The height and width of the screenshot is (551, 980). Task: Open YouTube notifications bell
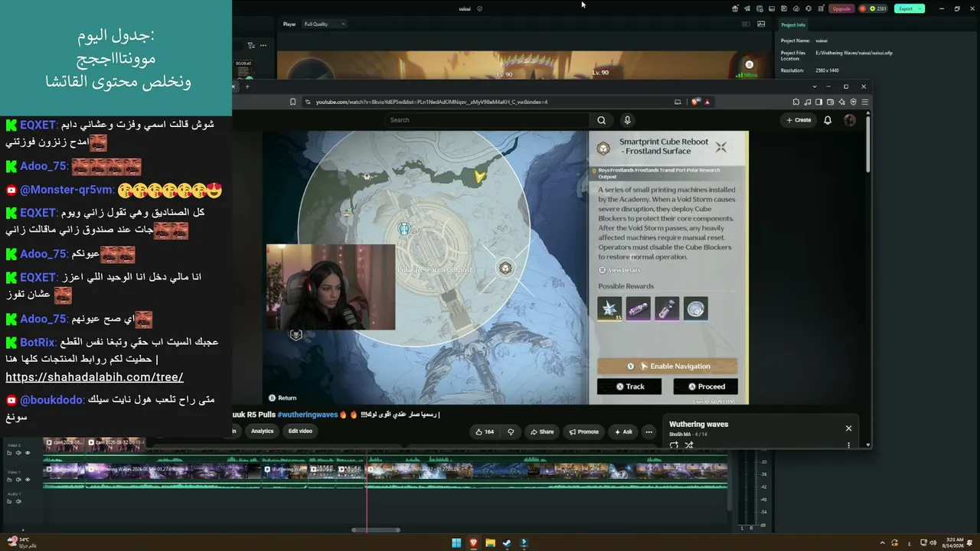click(828, 120)
